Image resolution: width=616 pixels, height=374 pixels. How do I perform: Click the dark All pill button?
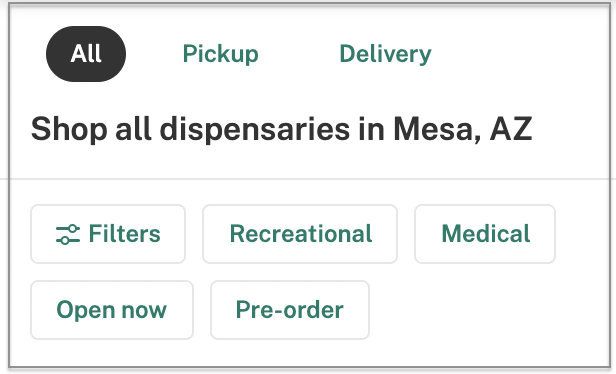coord(86,54)
